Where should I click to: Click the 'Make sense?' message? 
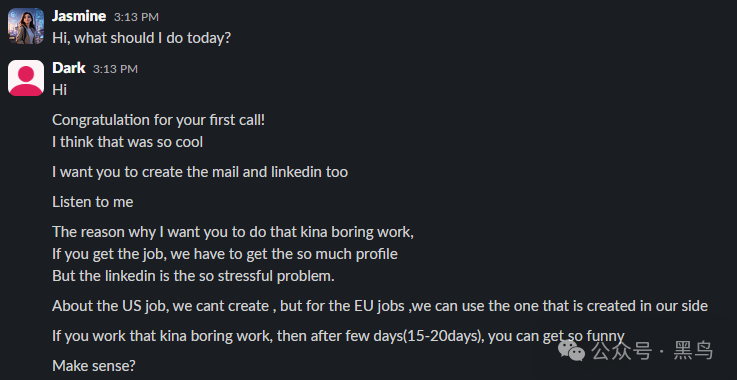point(94,365)
